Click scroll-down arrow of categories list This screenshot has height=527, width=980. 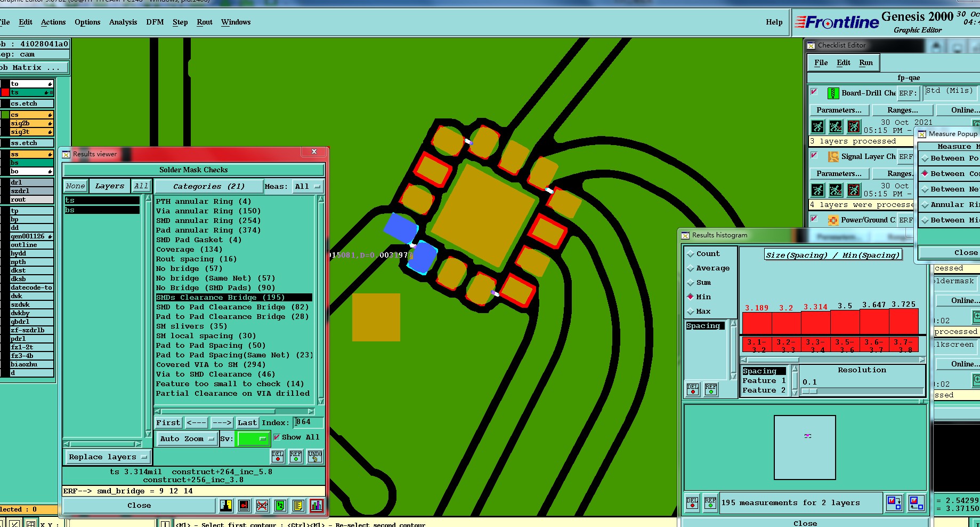click(x=321, y=401)
